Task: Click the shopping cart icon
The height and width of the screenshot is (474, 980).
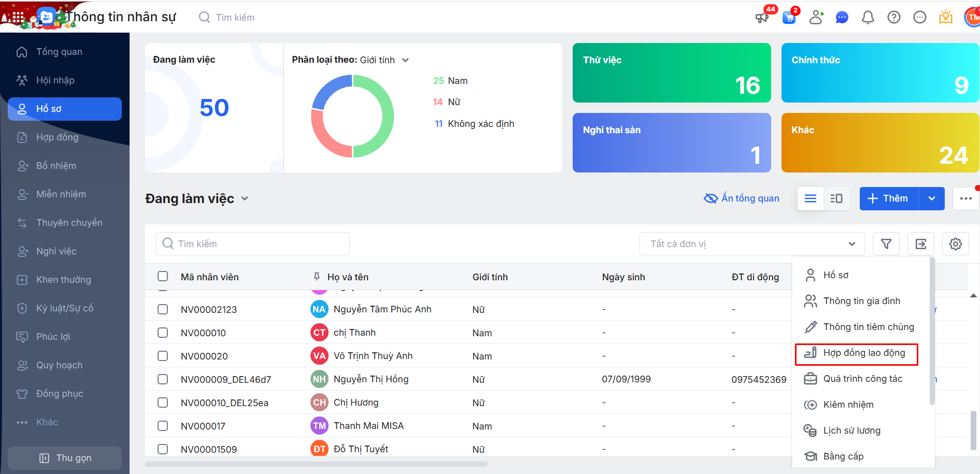Action: click(789, 18)
